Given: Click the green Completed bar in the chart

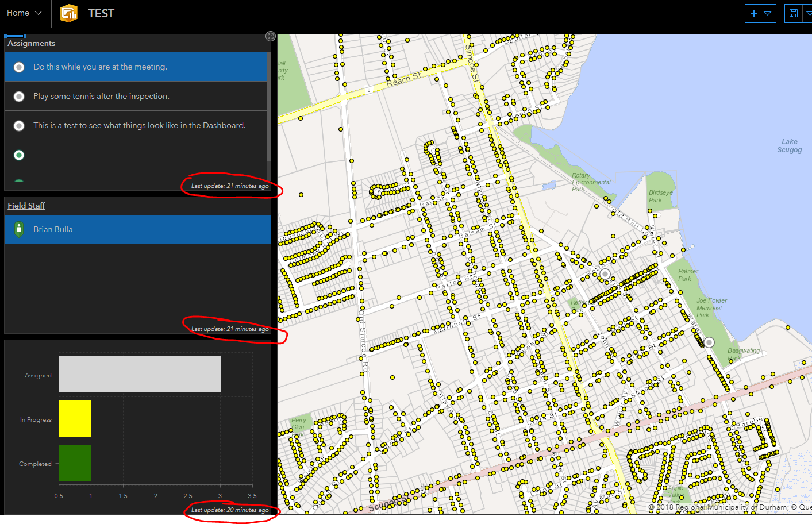Looking at the screenshot, I should click(75, 463).
